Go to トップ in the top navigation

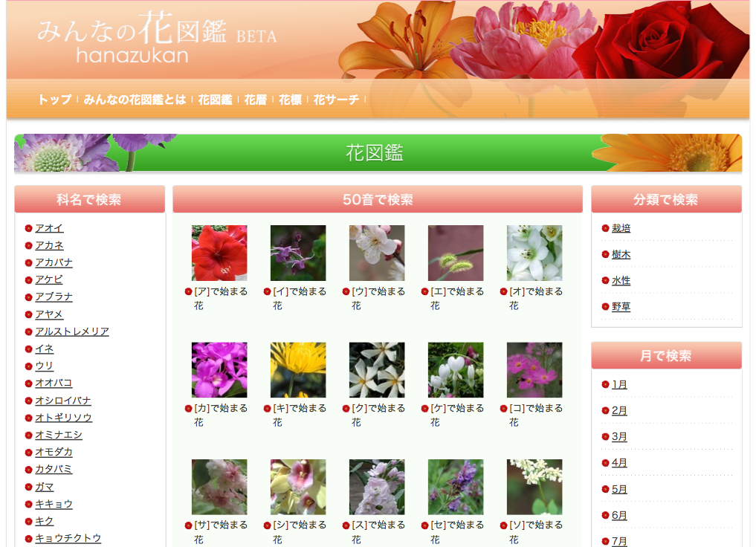51,99
